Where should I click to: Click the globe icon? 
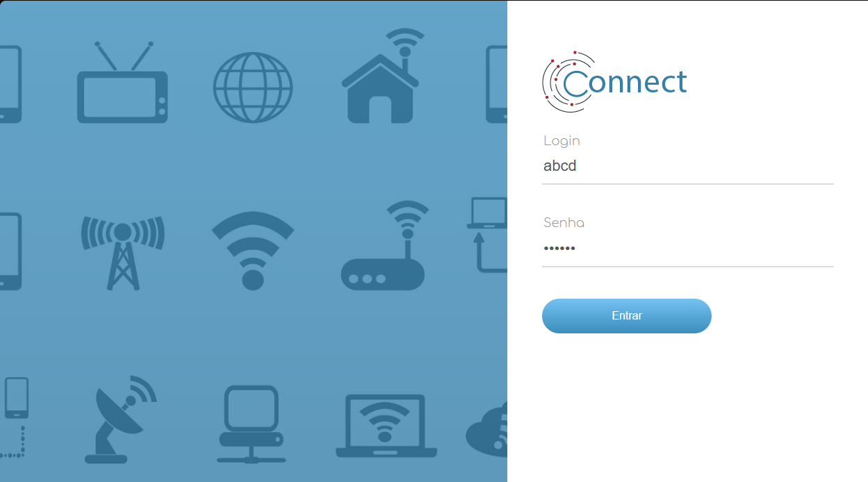point(253,88)
